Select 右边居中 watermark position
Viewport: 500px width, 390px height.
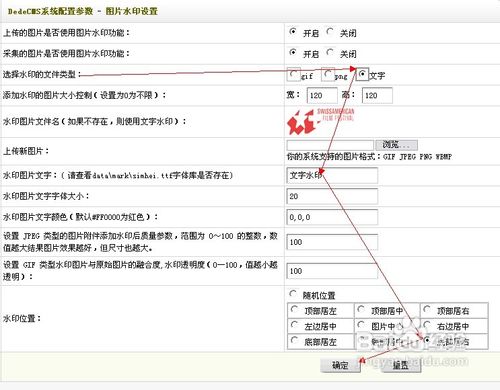pyautogui.click(x=427, y=325)
